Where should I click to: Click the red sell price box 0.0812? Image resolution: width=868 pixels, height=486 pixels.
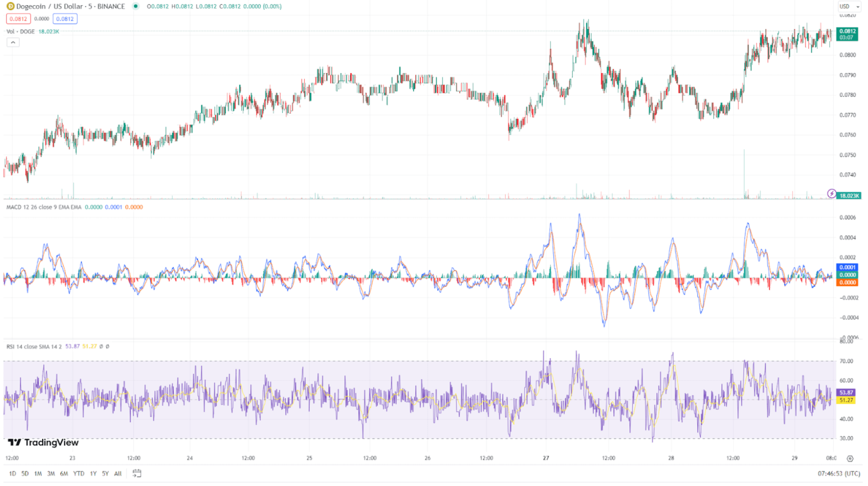pos(18,18)
